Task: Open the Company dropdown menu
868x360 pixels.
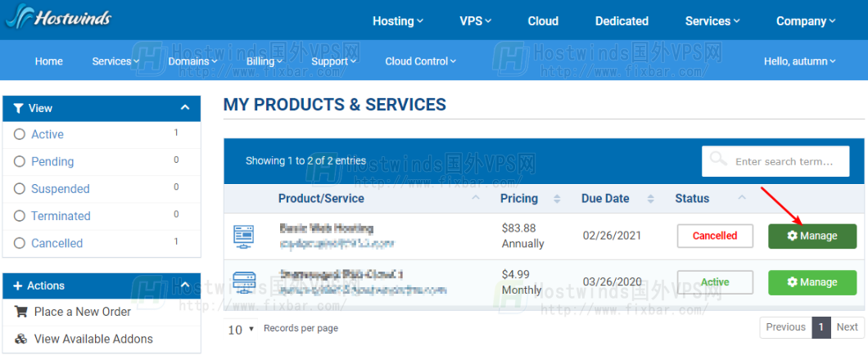Action: [806, 21]
